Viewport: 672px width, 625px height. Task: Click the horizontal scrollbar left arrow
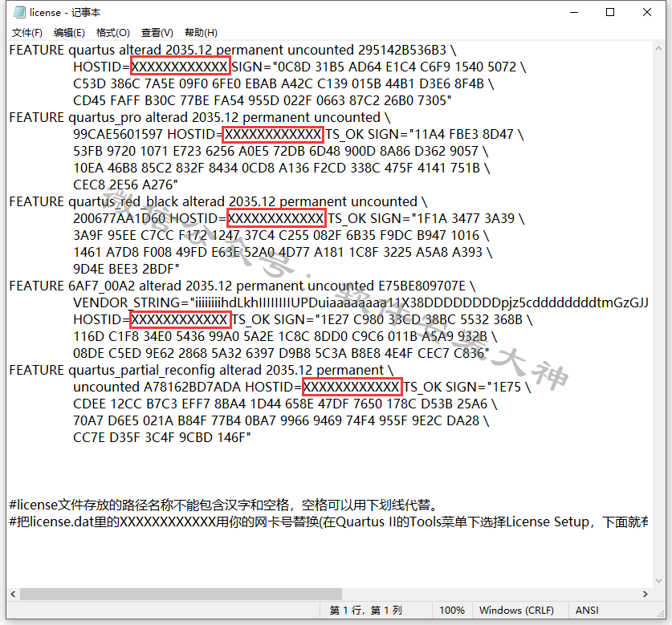(x=13, y=595)
